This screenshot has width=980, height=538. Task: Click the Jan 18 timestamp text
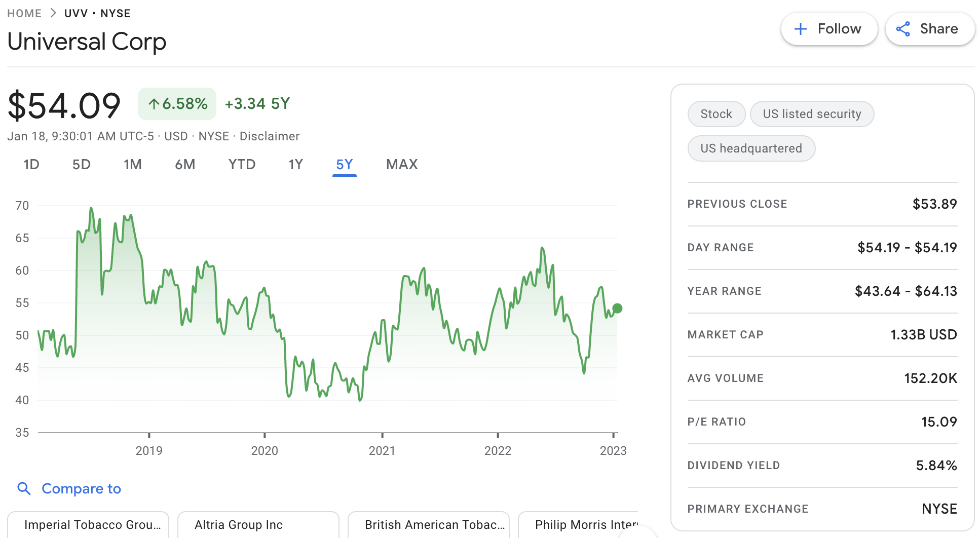(81, 136)
